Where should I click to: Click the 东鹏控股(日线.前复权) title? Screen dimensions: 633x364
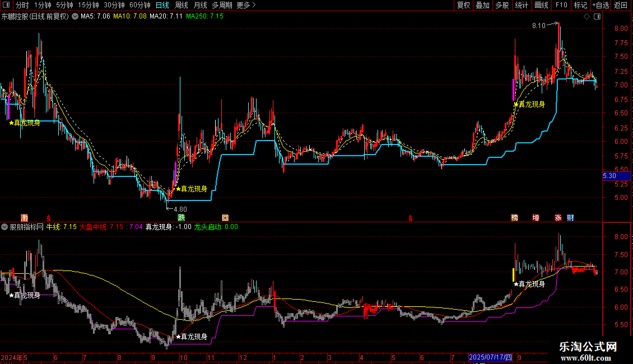point(35,17)
